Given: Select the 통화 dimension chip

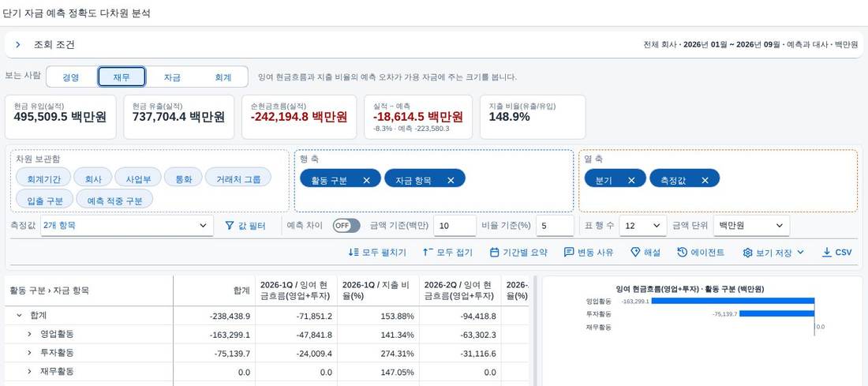Looking at the screenshot, I should click(x=183, y=179).
